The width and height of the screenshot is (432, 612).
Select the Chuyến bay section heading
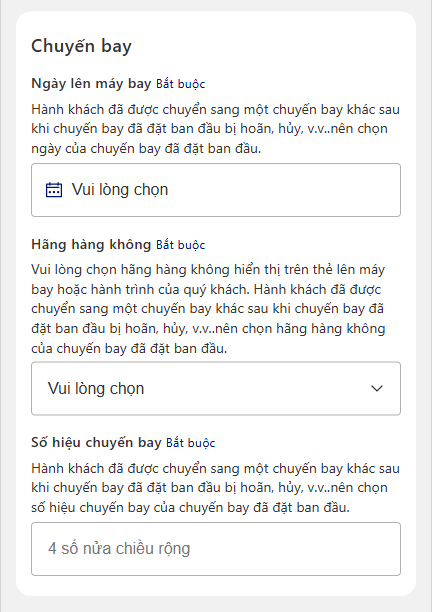81,46
